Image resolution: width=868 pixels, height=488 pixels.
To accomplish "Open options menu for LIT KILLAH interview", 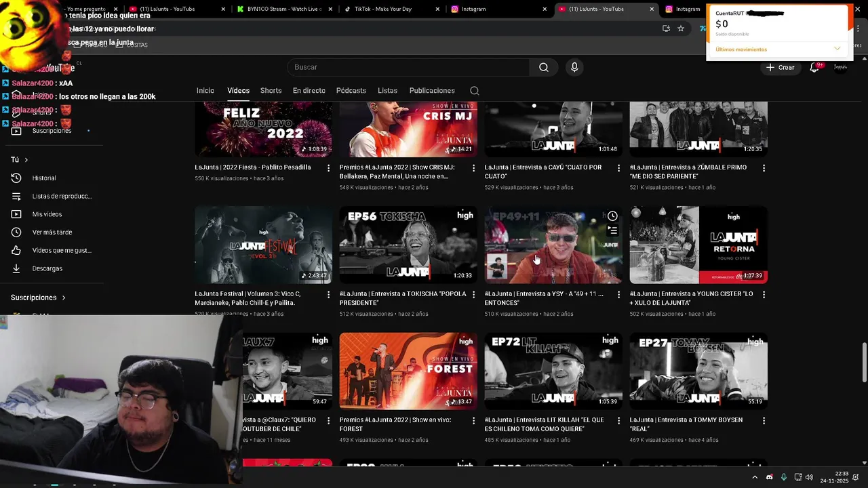I will point(618,421).
